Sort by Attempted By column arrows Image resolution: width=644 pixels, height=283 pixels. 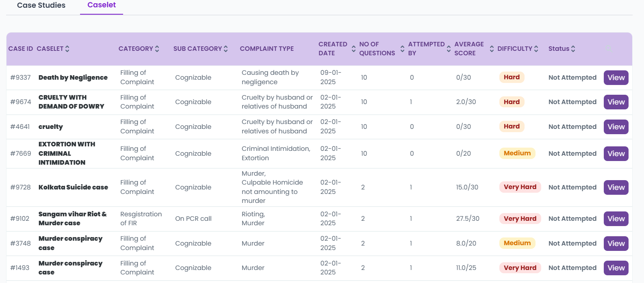(449, 49)
